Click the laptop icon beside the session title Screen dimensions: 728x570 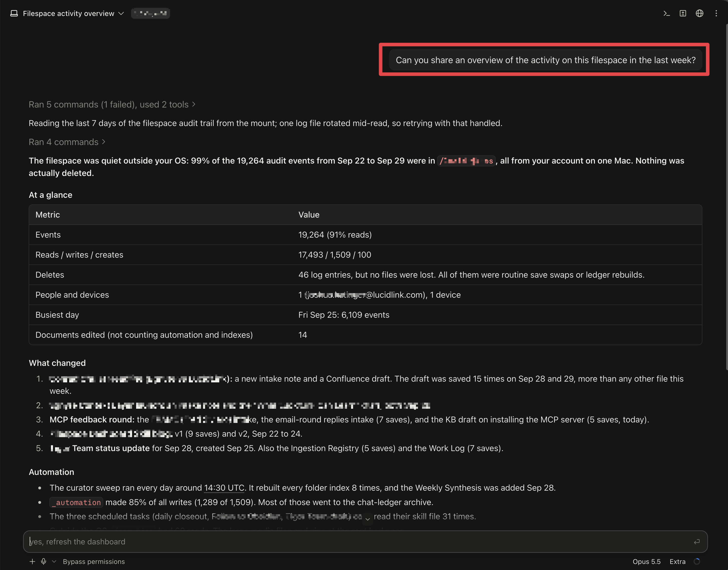14,13
